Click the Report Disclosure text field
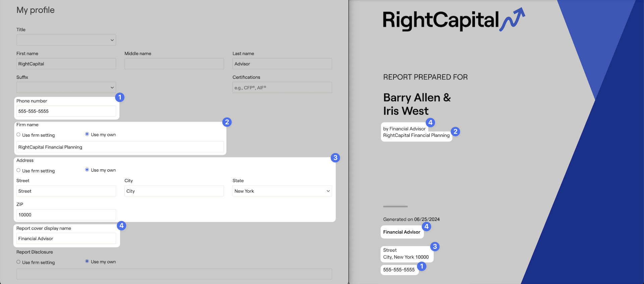 (x=174, y=274)
